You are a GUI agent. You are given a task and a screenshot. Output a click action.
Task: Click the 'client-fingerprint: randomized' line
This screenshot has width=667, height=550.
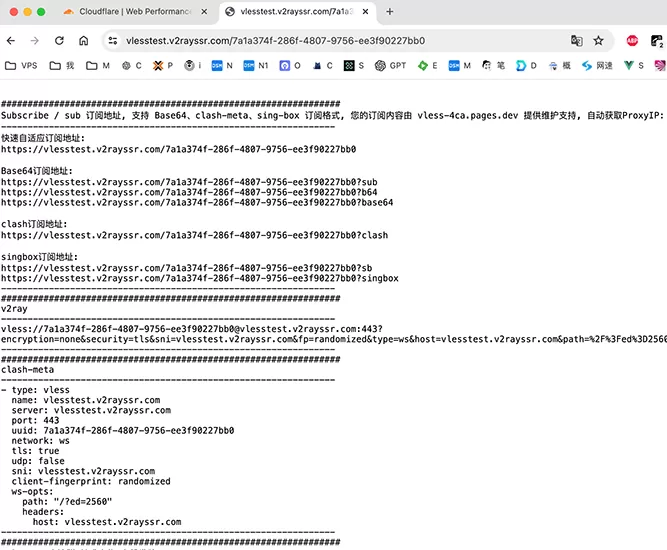tap(91, 482)
